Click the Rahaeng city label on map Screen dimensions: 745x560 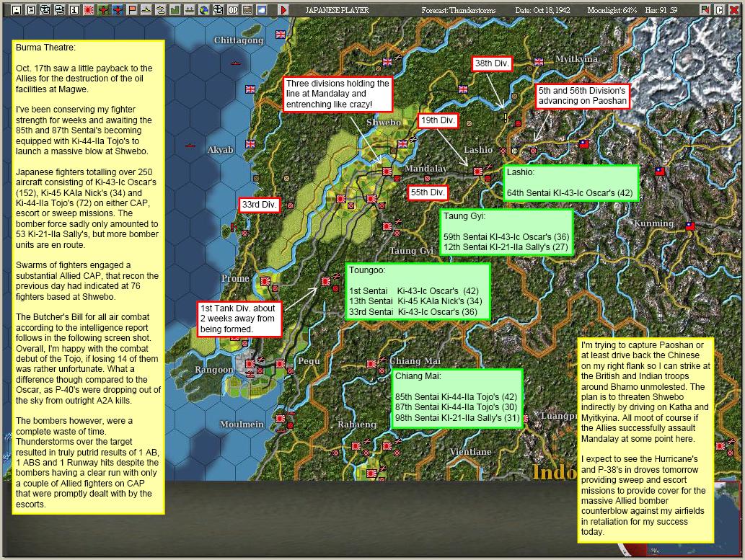[x=356, y=425]
